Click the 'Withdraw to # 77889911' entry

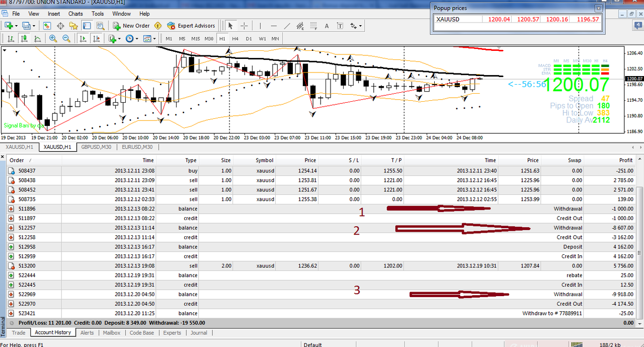tap(552, 313)
